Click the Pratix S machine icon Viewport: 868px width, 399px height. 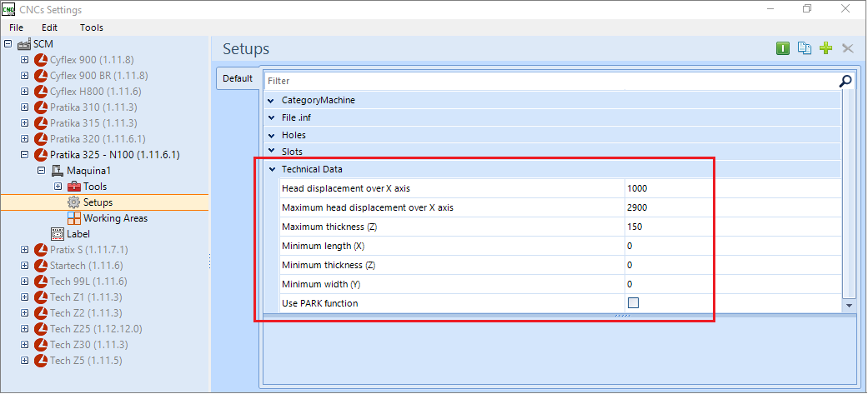coord(41,250)
